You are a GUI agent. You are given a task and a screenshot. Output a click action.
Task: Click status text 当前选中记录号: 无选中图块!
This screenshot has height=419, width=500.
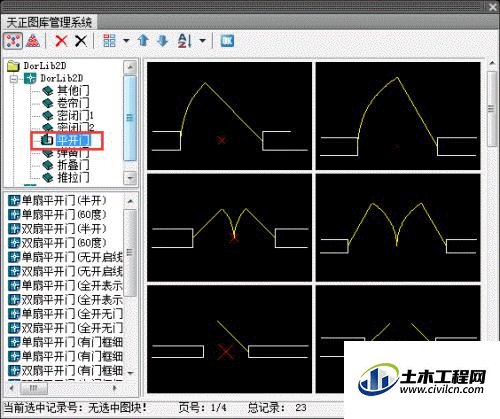coord(75,407)
